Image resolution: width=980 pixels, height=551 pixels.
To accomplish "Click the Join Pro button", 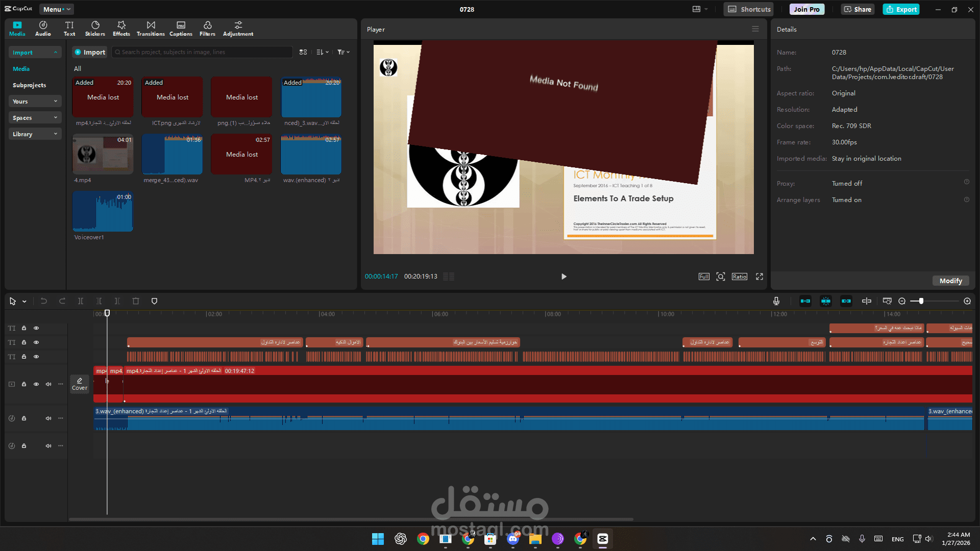I will (806, 9).
